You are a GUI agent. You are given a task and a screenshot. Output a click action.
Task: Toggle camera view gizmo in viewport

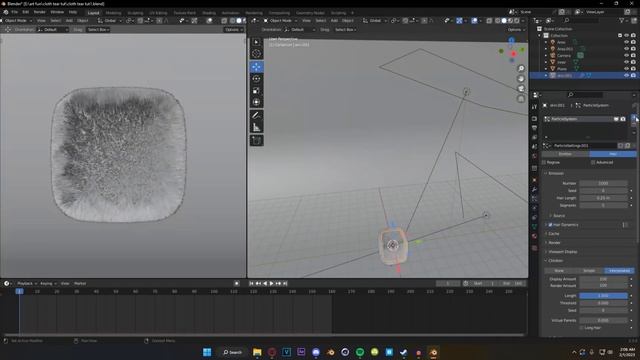click(x=521, y=89)
